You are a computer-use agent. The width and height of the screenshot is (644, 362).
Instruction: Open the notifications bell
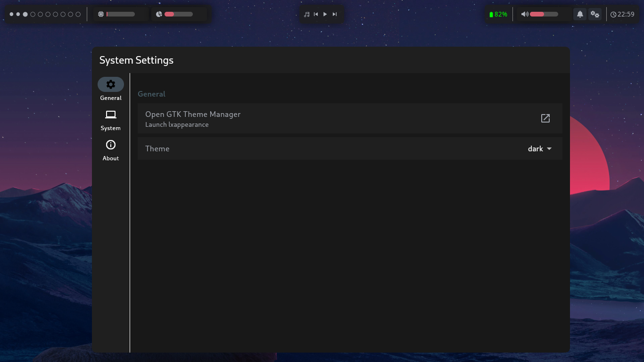pos(580,15)
